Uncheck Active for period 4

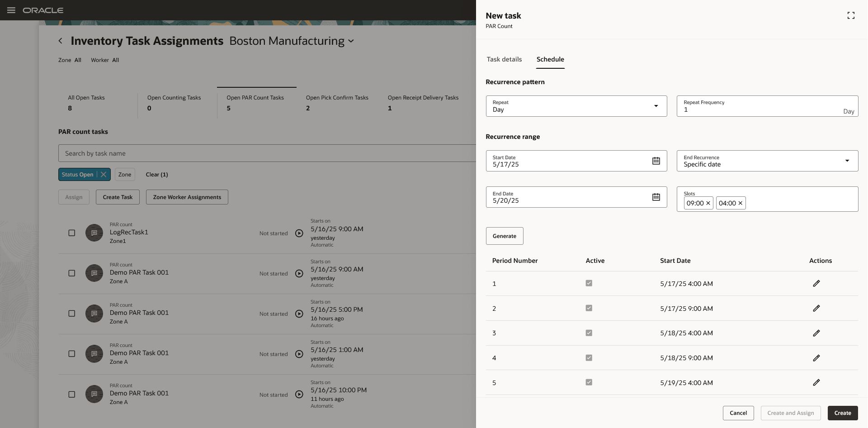point(589,358)
